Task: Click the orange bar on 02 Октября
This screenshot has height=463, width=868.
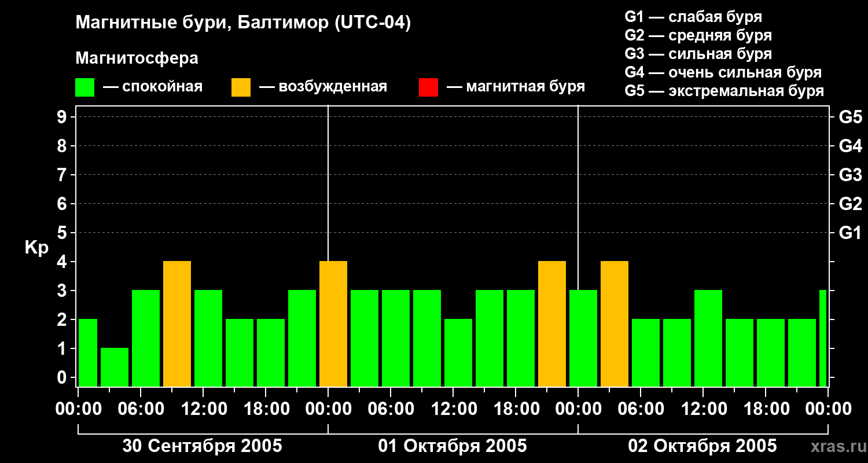Action: (x=615, y=324)
